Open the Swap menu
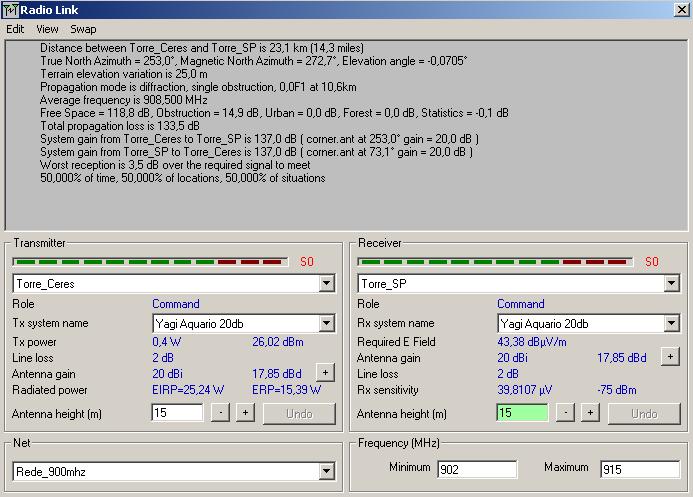 [83, 29]
